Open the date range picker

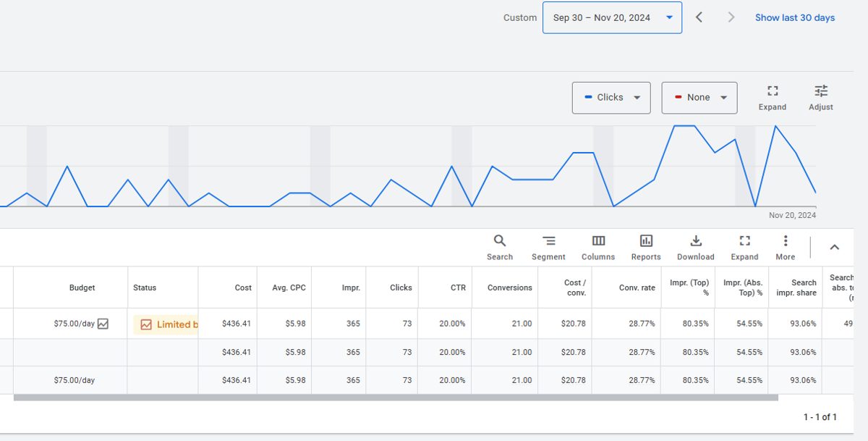coord(612,17)
